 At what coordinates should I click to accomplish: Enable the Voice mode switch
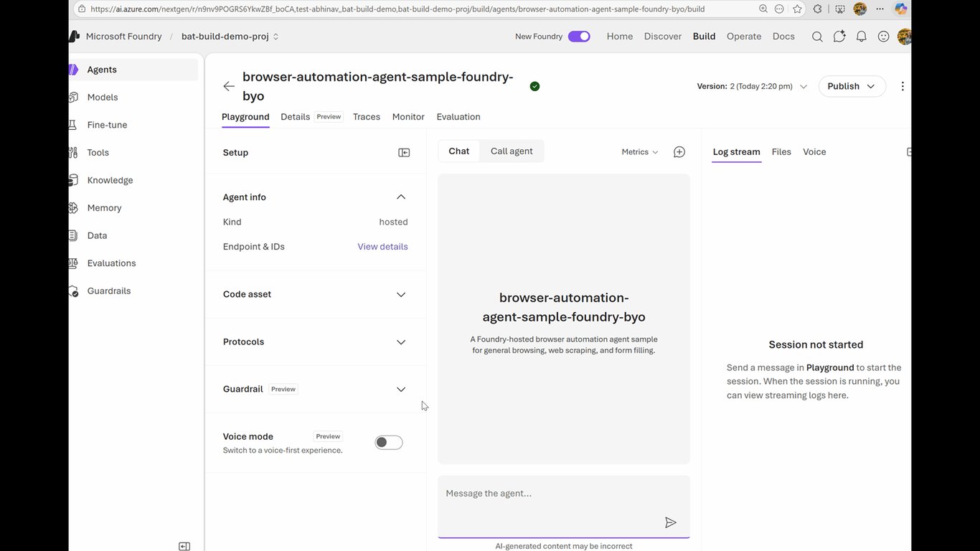[389, 443]
